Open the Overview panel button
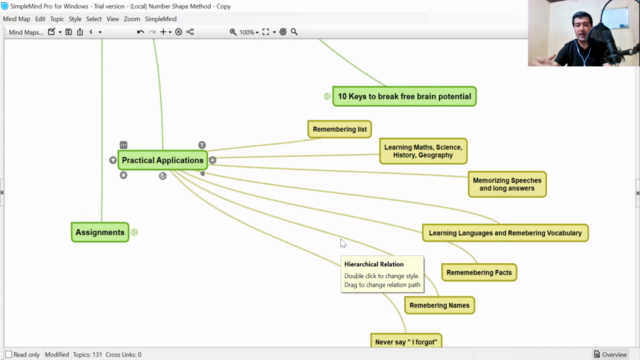Viewport: 640px width, 360px height. coord(610,354)
